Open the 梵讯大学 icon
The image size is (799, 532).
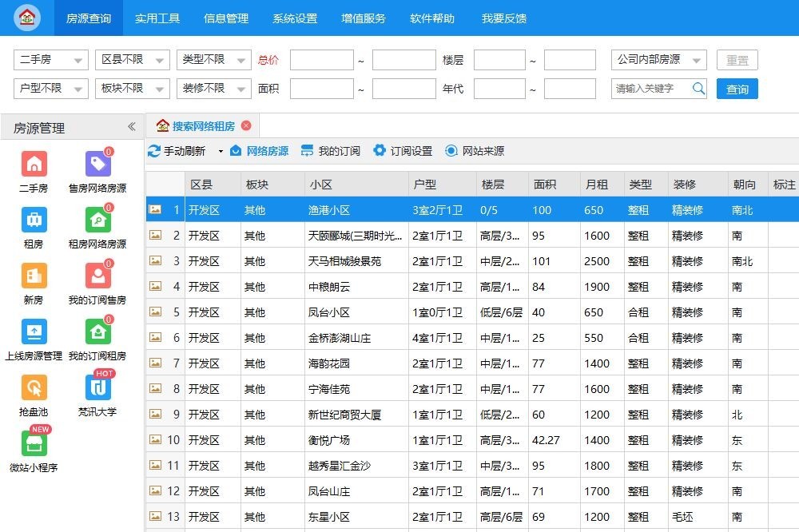[x=97, y=388]
